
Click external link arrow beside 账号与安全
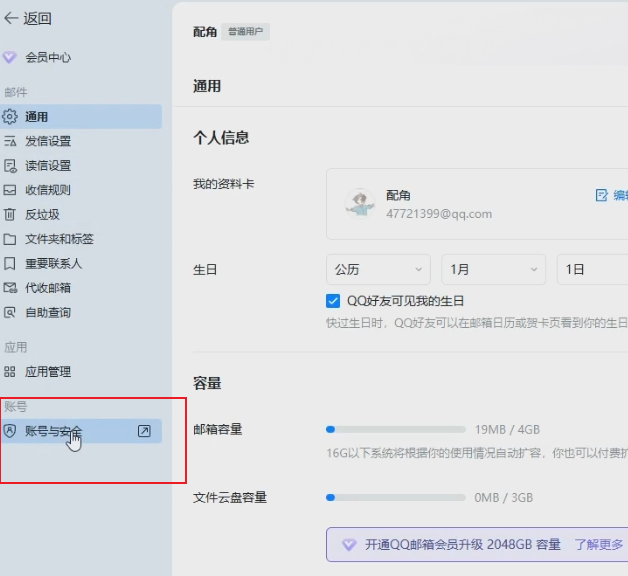click(144, 431)
